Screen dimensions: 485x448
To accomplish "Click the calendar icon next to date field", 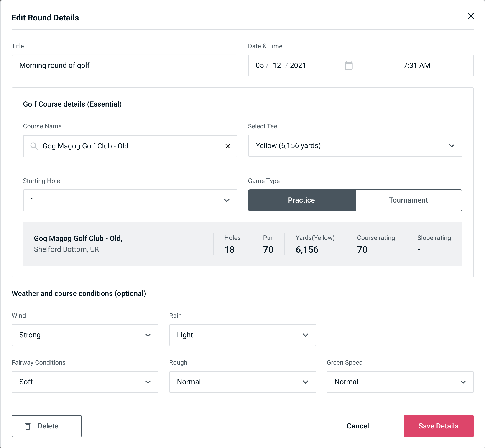I will [349, 66].
